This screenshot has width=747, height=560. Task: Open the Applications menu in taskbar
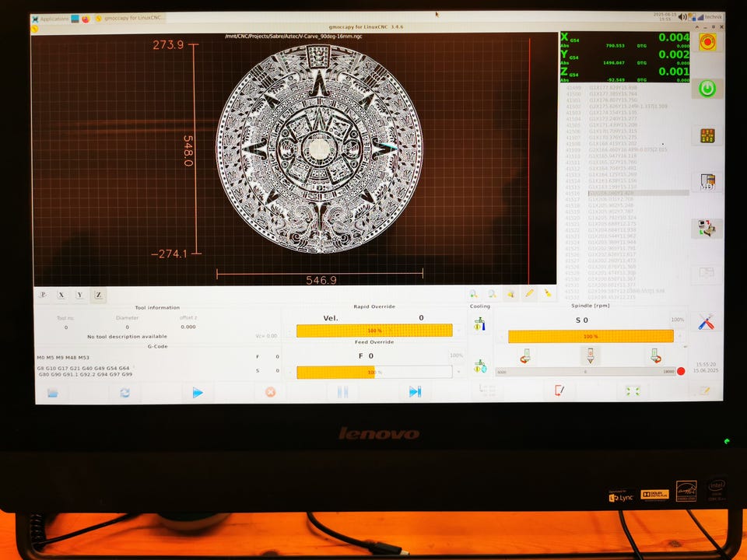point(51,19)
